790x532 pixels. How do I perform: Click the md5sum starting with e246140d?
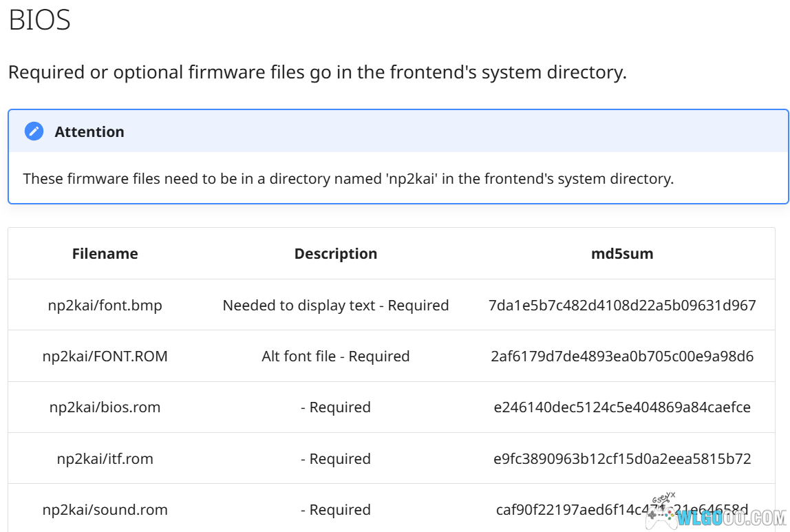(x=622, y=407)
